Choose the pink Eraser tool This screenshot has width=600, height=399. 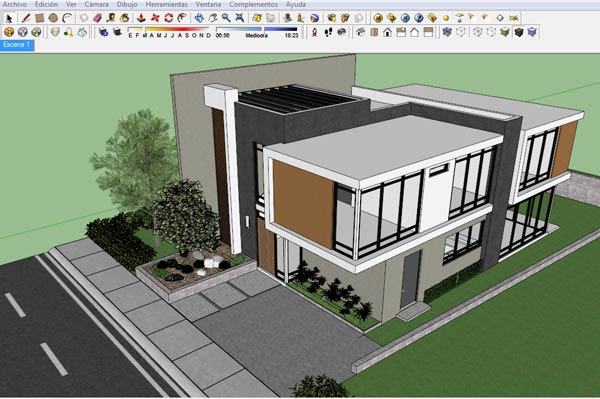coord(97,18)
